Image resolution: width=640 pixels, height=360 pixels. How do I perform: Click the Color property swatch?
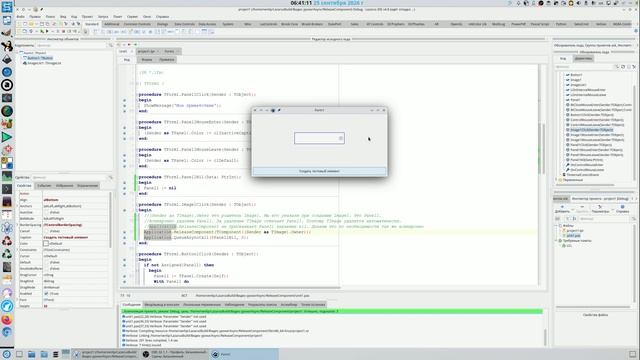point(46,244)
